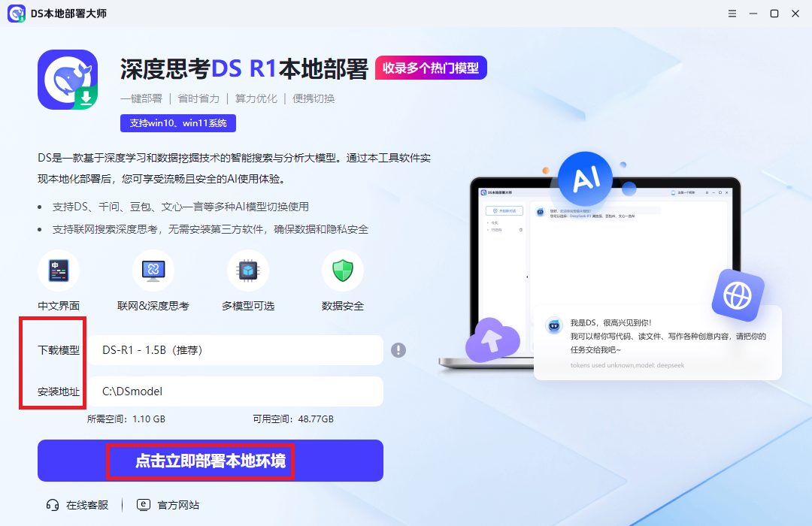Open the hamburger menu in title bar
The width and height of the screenshot is (812, 526).
click(x=732, y=14)
